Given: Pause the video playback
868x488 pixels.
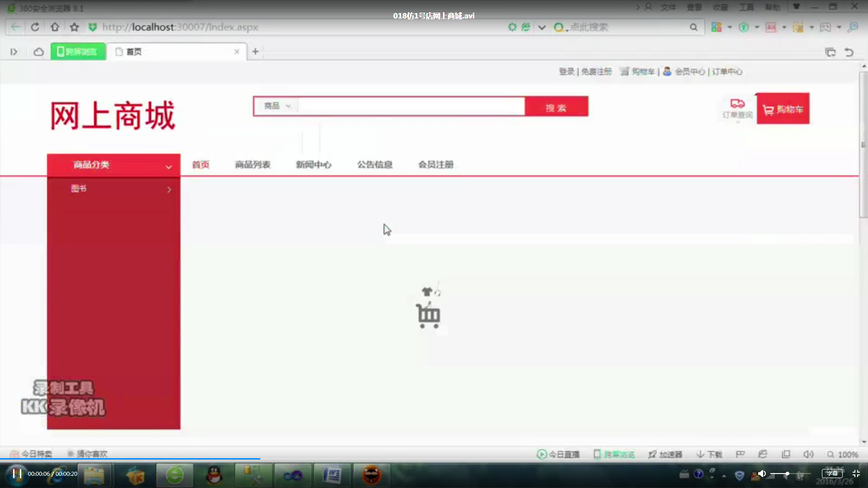Looking at the screenshot, I should click(x=17, y=474).
